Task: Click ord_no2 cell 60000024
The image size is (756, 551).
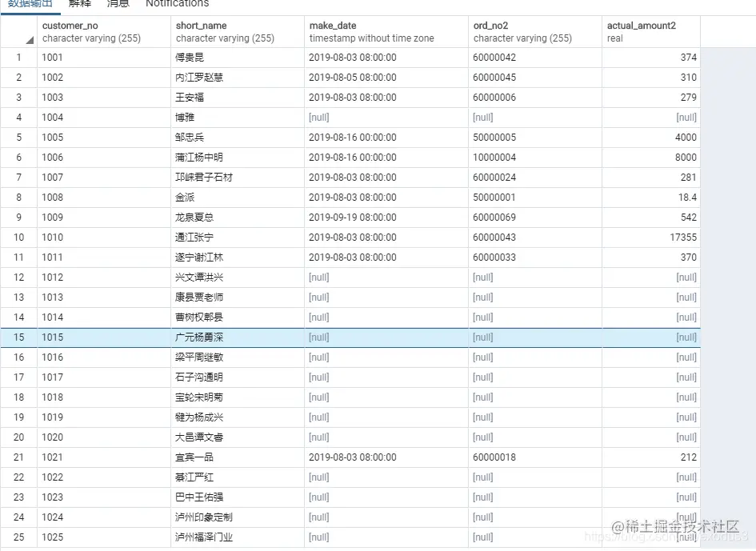Action: pos(535,178)
